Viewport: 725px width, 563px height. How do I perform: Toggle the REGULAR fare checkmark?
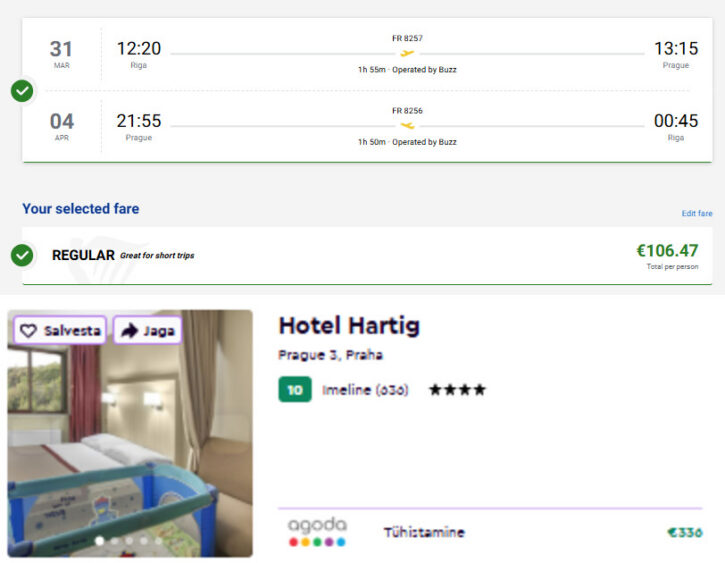(x=22, y=255)
